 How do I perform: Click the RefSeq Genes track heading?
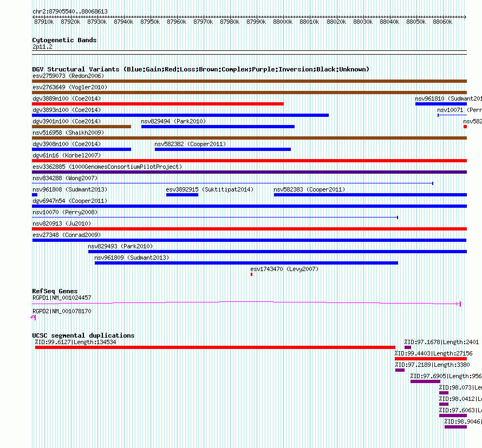55,291
